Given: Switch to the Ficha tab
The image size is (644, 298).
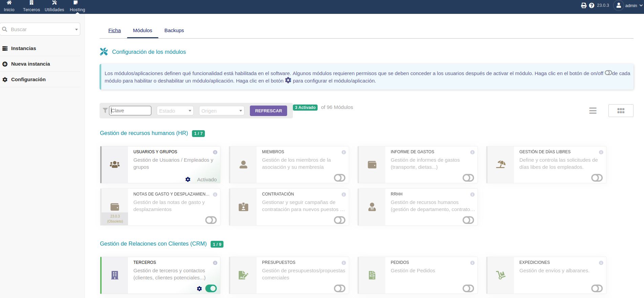Looking at the screenshot, I should pyautogui.click(x=114, y=30).
